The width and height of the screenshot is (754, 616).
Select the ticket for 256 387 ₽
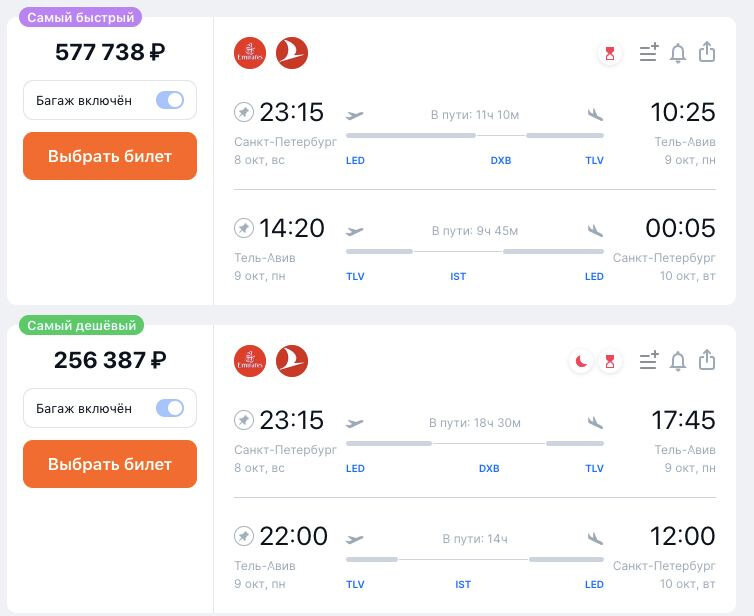click(110, 464)
